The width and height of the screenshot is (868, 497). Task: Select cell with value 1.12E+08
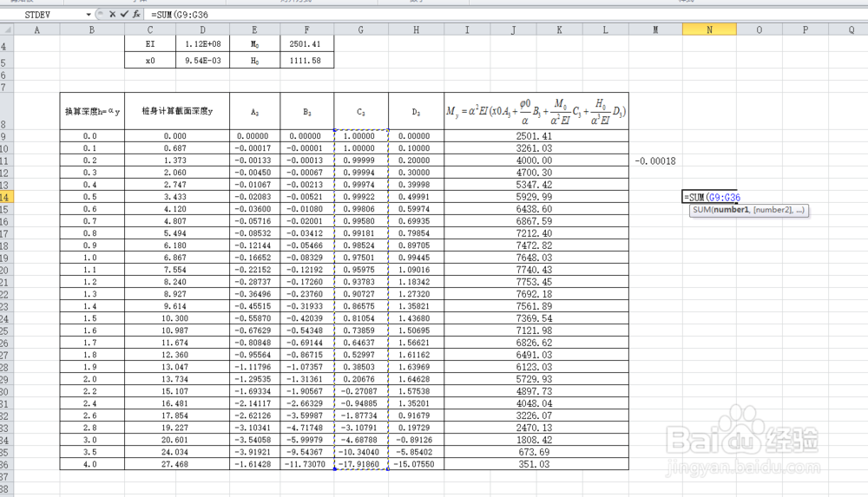point(202,43)
